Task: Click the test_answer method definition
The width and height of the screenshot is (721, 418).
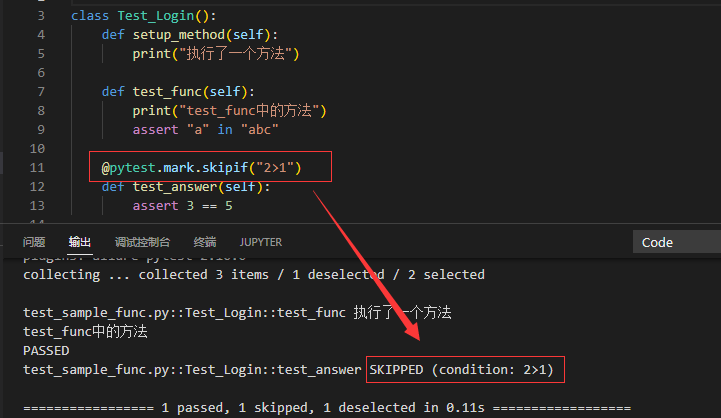Action: click(x=178, y=186)
